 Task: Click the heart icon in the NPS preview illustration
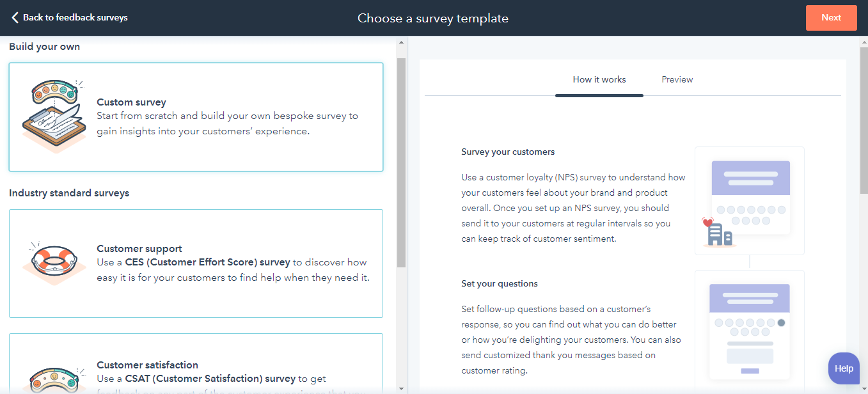[x=707, y=222]
